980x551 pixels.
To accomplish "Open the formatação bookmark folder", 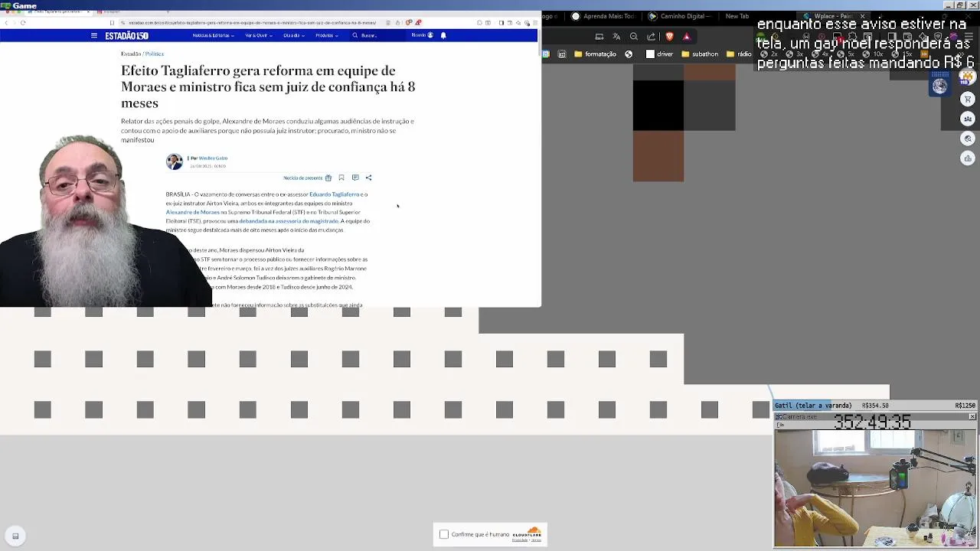I will click(595, 54).
